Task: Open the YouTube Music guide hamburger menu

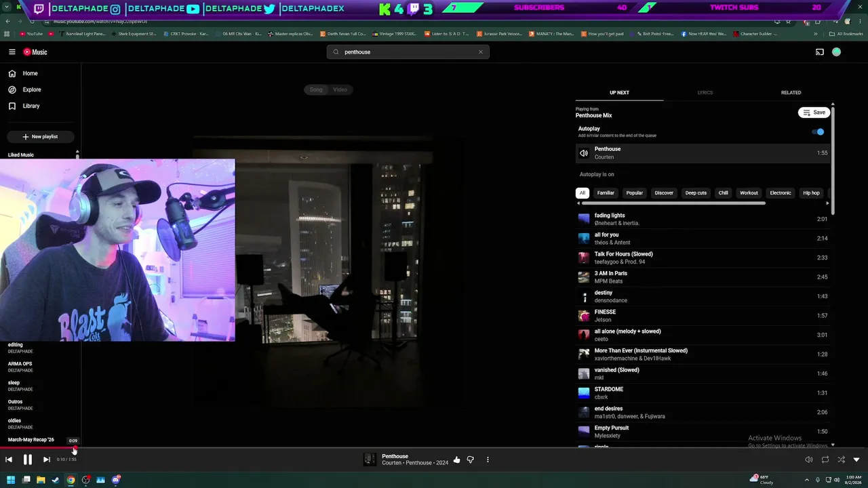Action: tap(12, 52)
